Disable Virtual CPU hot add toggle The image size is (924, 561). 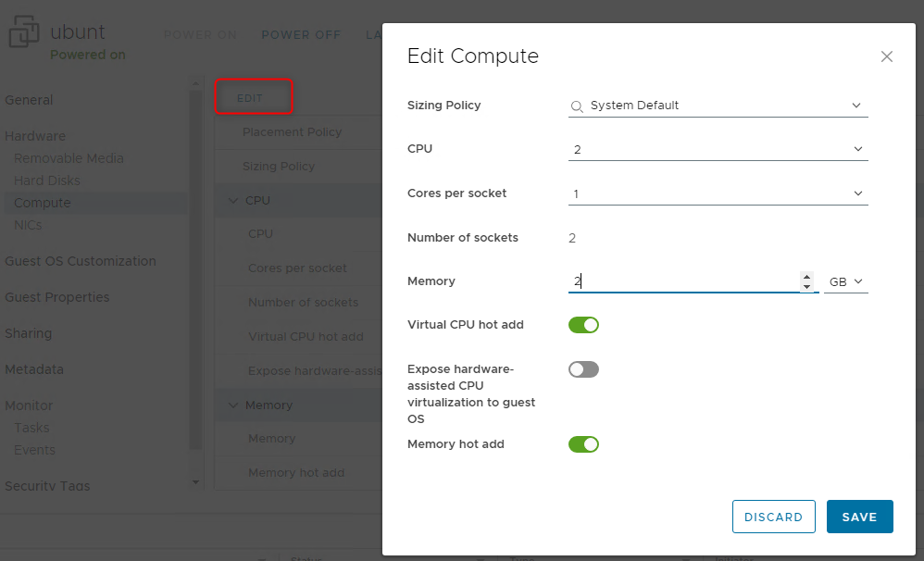(583, 325)
